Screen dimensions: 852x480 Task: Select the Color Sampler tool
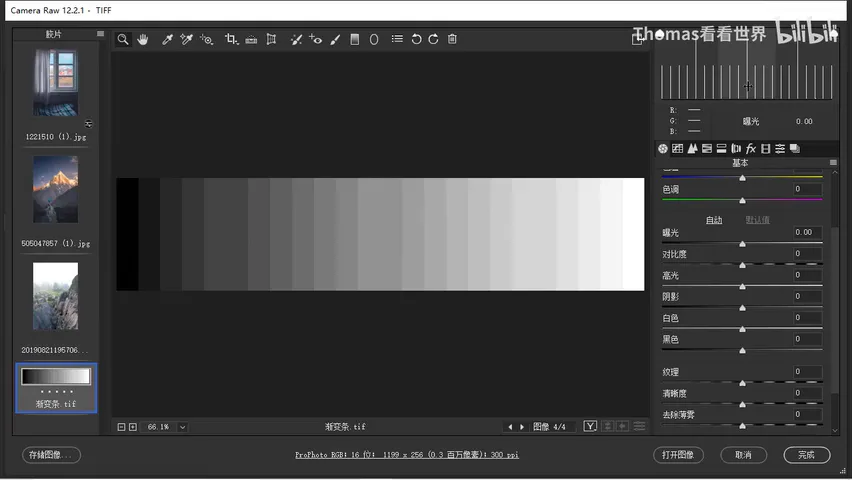pos(186,39)
